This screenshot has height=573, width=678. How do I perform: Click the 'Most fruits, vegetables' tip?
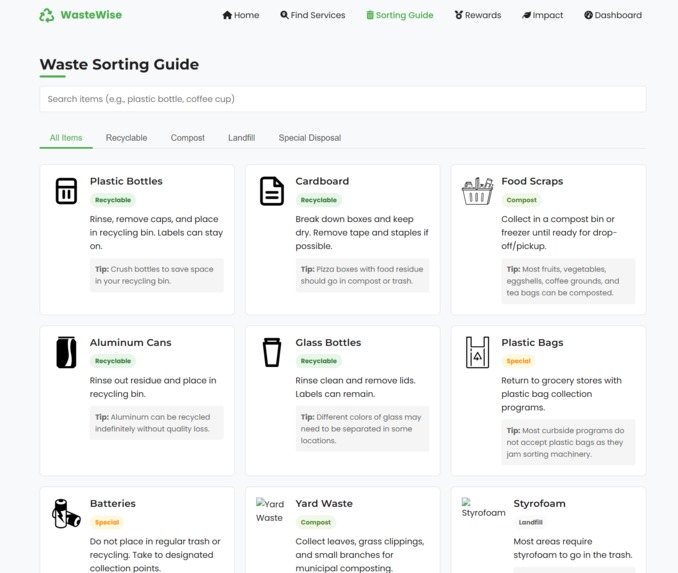click(x=568, y=281)
